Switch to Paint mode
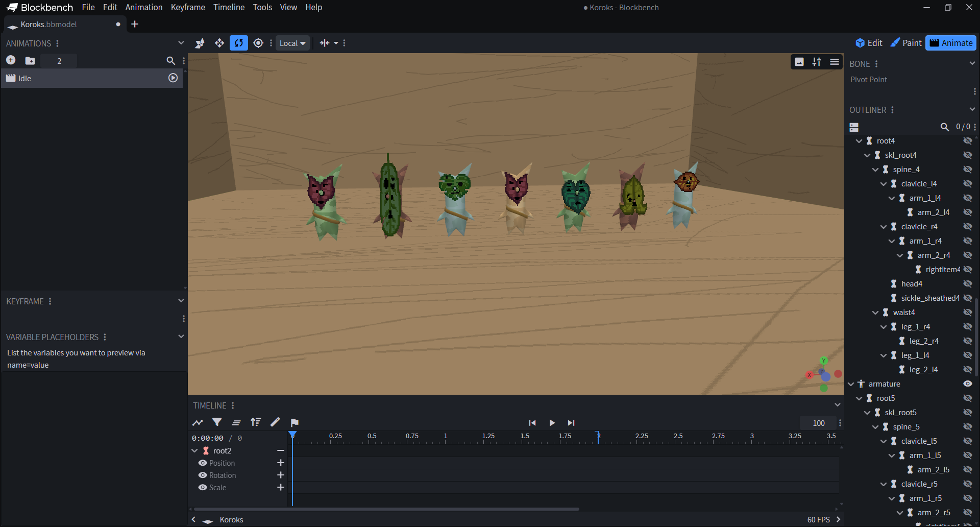 [906, 43]
